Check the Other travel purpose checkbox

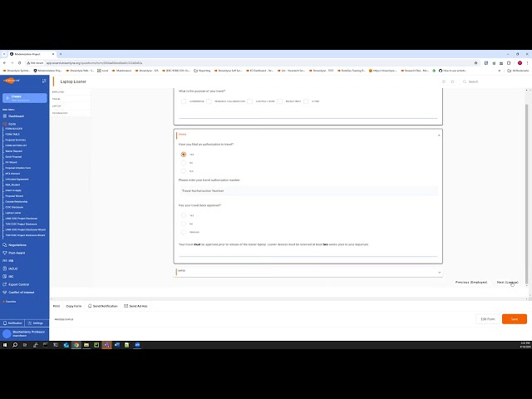[306, 101]
